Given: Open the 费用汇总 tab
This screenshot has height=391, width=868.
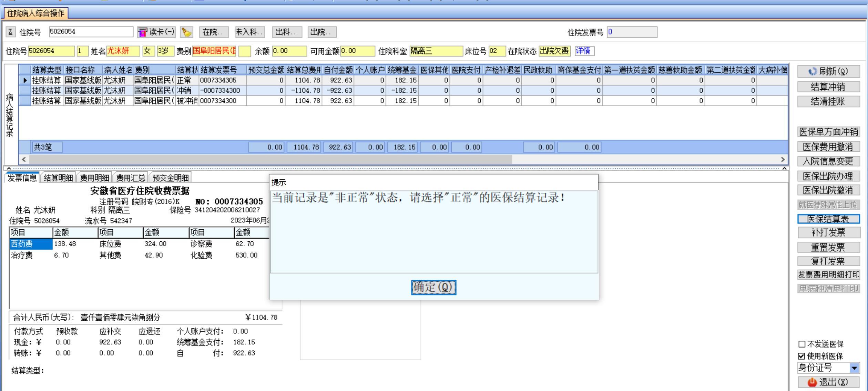Looking at the screenshot, I should [x=130, y=178].
